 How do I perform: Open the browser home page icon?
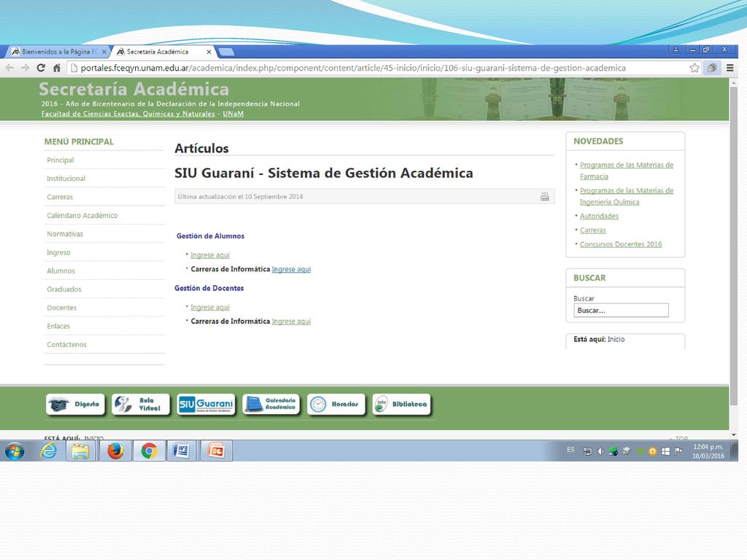[x=57, y=68]
